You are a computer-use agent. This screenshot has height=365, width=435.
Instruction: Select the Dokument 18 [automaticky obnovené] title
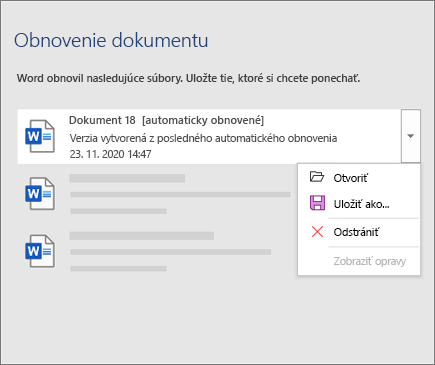pos(166,120)
